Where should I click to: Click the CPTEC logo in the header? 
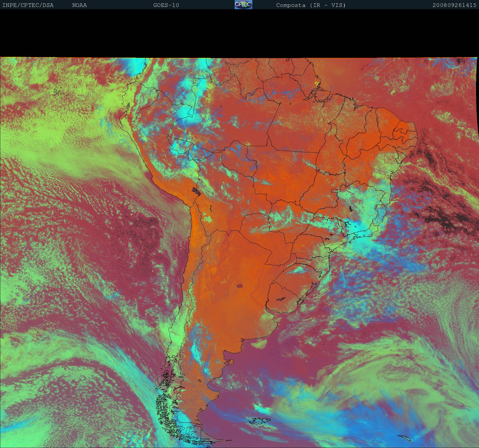(x=243, y=5)
